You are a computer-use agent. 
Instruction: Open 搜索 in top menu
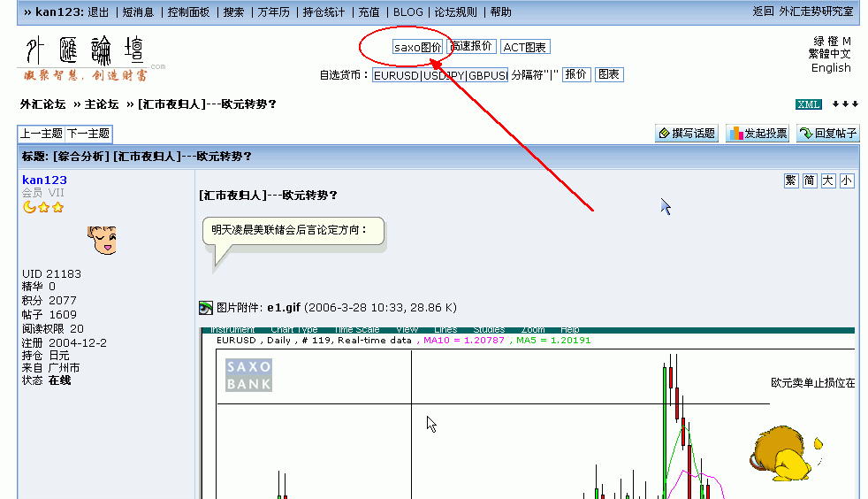point(233,12)
